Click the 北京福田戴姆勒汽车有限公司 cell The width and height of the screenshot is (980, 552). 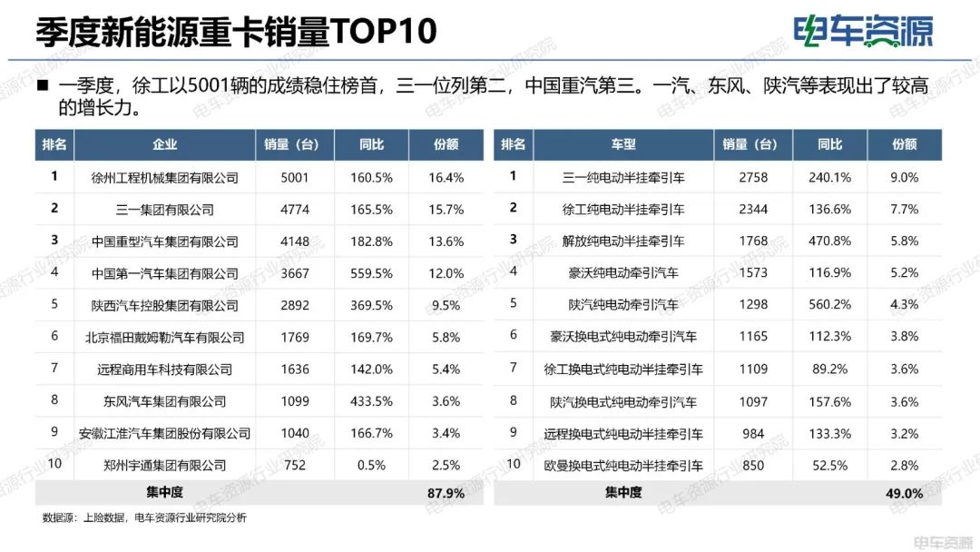tap(164, 337)
